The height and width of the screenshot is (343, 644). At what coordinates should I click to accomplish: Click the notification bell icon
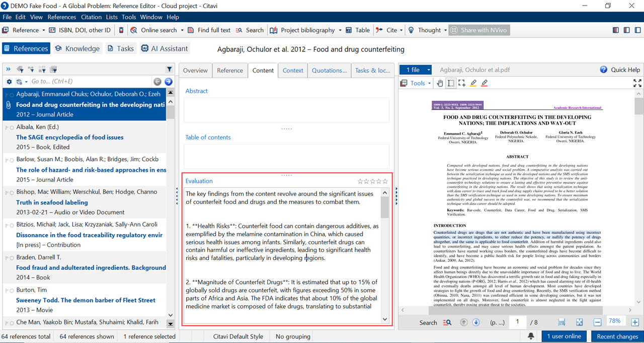(x=531, y=336)
